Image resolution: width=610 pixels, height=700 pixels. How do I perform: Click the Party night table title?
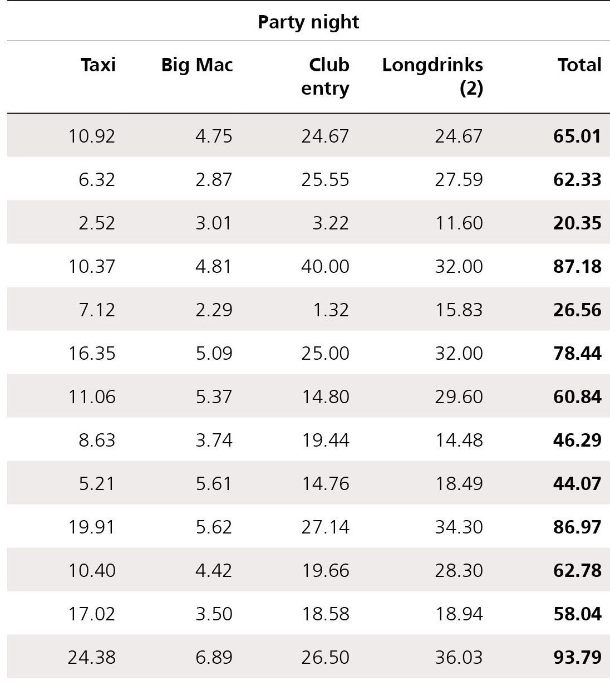308,22
